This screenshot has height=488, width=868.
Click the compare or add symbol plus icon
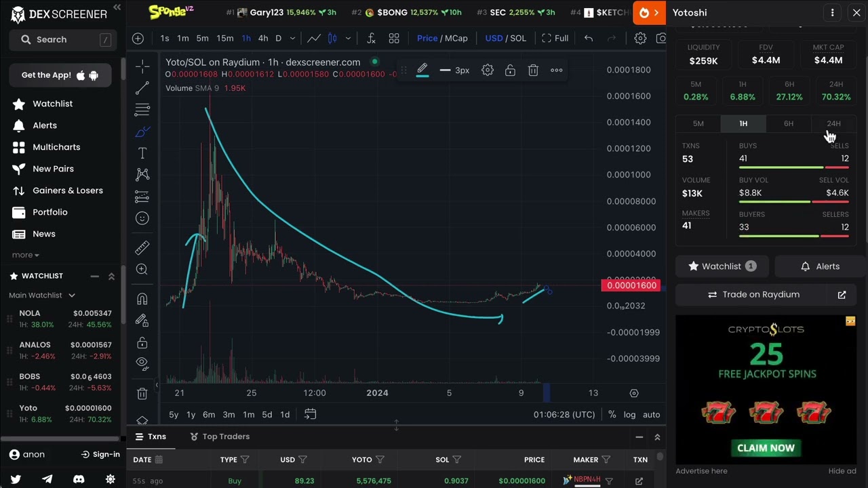click(138, 39)
